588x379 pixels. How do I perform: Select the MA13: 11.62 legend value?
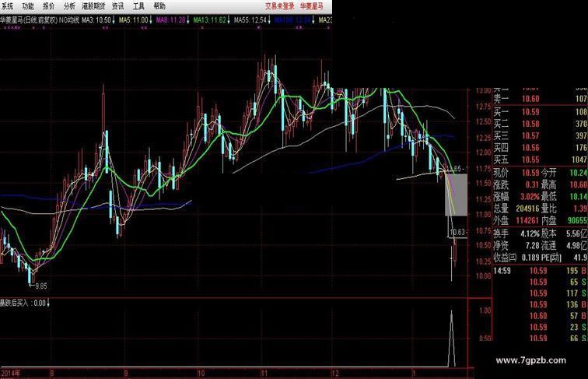pyautogui.click(x=210, y=20)
